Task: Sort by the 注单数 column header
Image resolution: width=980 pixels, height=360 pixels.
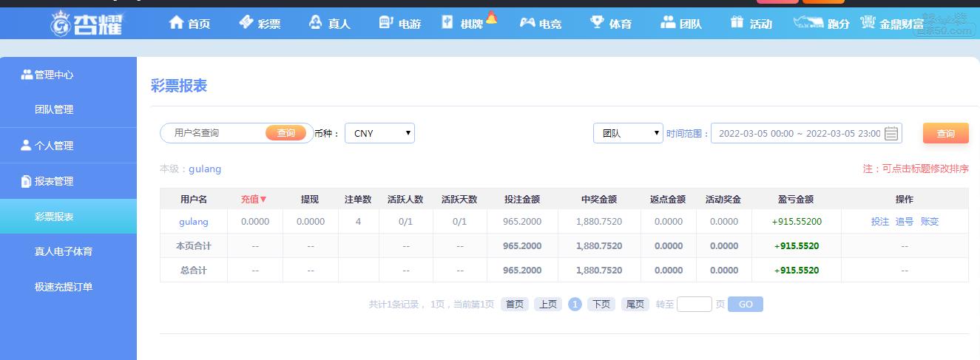Action: tap(358, 200)
